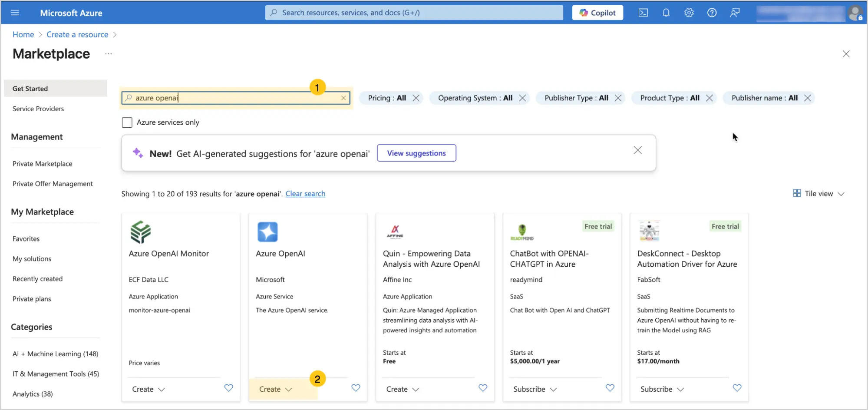Open portal settings gear

(689, 13)
